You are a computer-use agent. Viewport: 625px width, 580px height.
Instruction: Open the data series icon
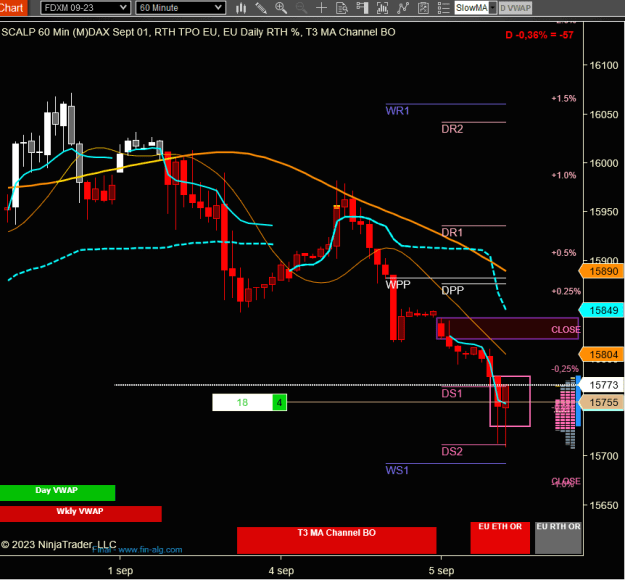[x=382, y=8]
